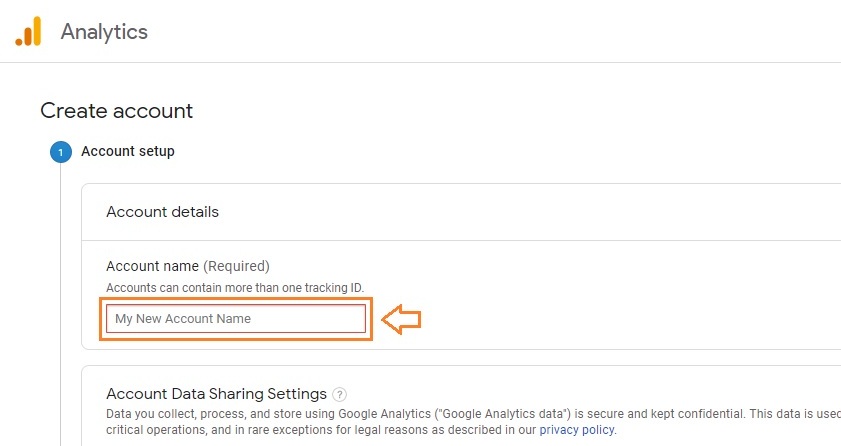
Task: Click the Account details section header
Action: 162,212
